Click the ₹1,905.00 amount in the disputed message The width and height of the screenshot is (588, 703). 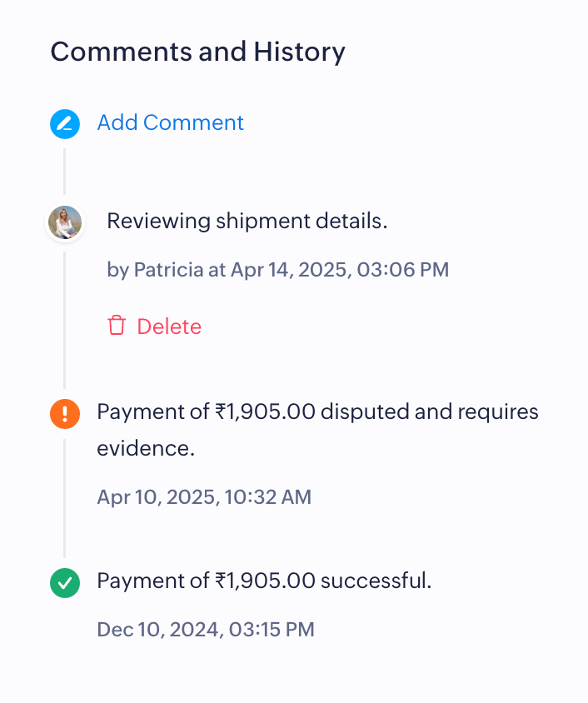tap(267, 412)
